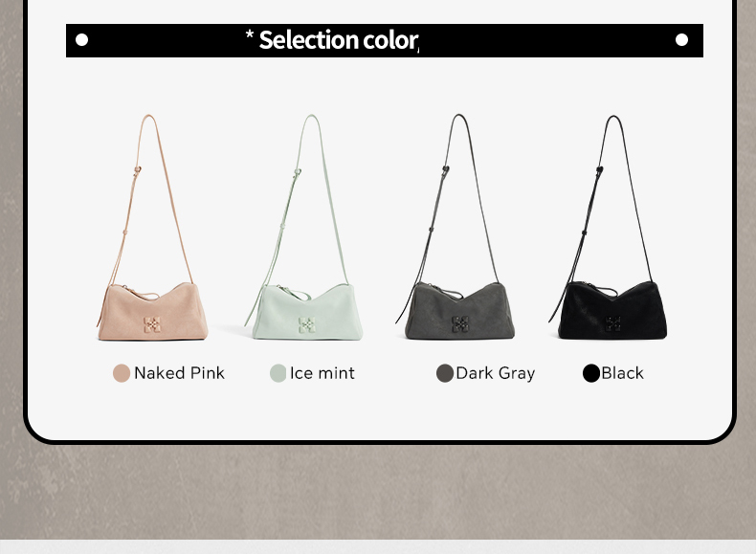Click the left white dot on banner
The width and height of the screenshot is (756, 554).
click(82, 39)
